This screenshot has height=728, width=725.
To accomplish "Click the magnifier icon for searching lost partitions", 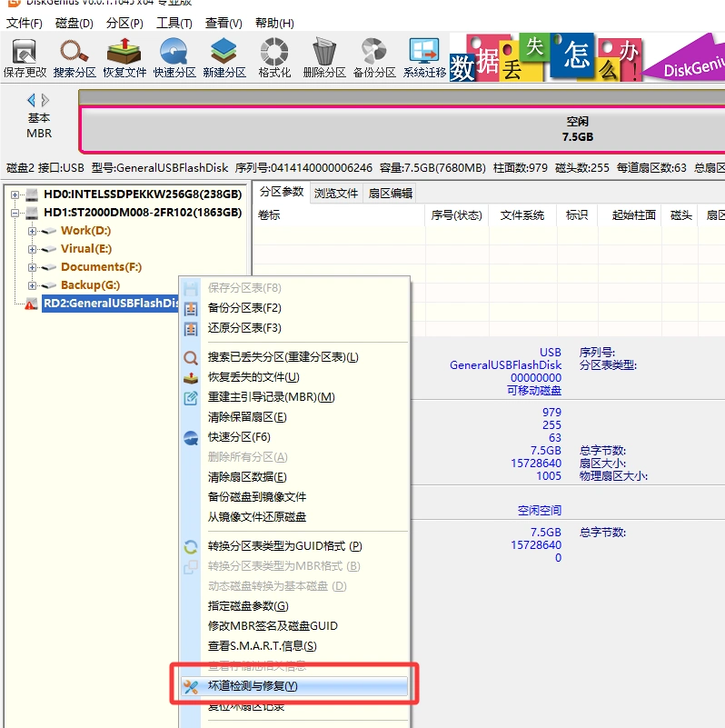I will point(191,357).
